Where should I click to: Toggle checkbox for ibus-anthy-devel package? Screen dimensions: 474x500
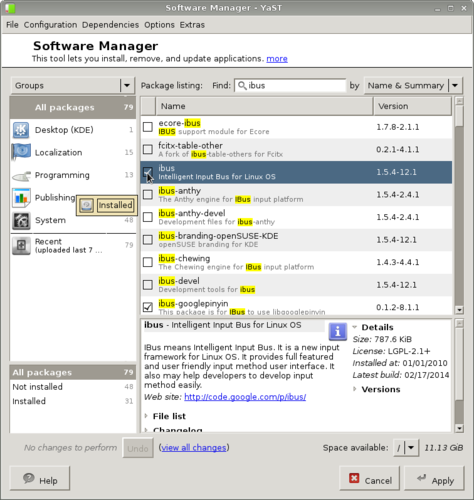[148, 217]
